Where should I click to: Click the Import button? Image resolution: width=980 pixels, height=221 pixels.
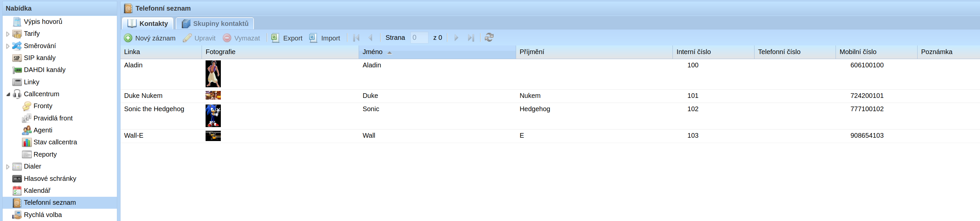click(x=324, y=38)
